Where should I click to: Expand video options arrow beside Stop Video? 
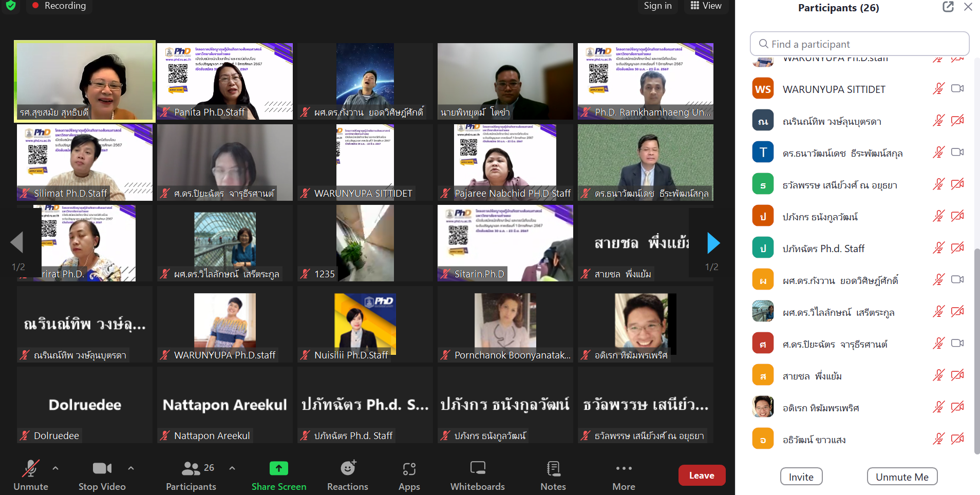click(x=131, y=468)
